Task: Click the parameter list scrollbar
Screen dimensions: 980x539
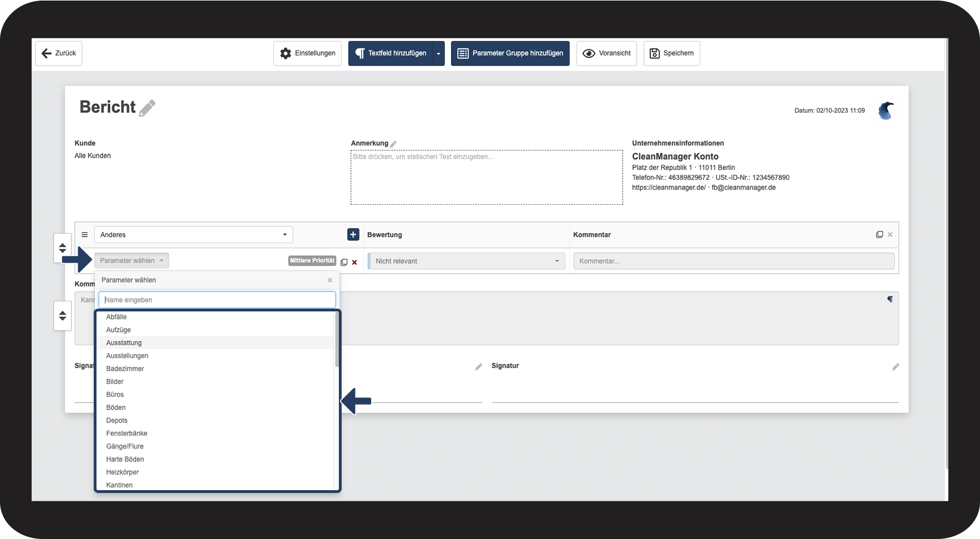Action: [x=337, y=340]
